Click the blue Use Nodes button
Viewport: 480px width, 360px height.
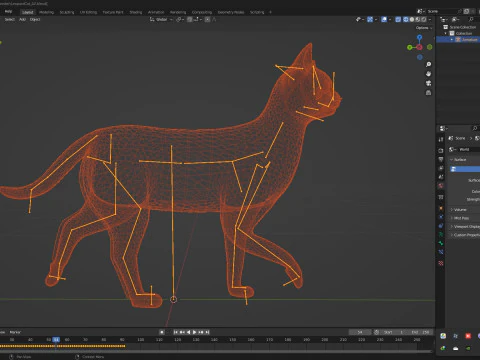click(465, 169)
